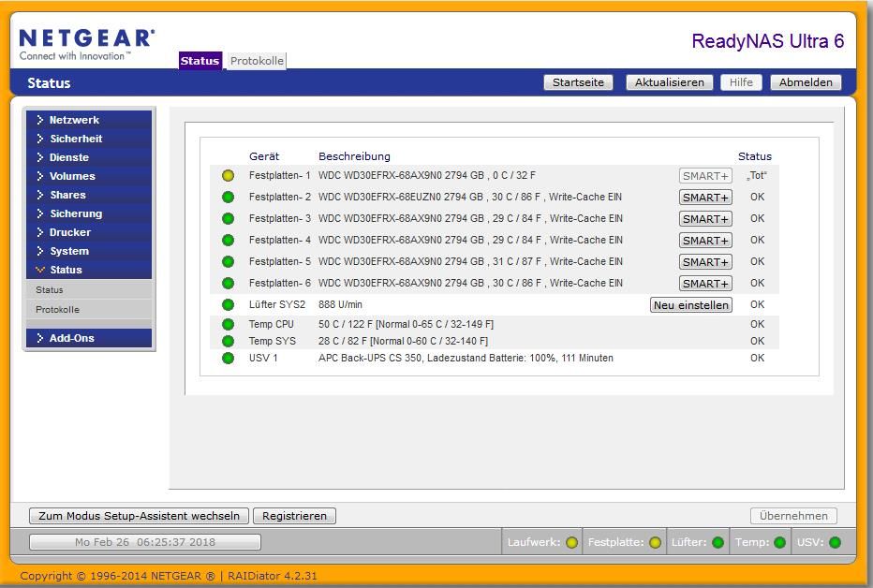Click the Laufwerk yellow indicator in status bar

tap(571, 542)
